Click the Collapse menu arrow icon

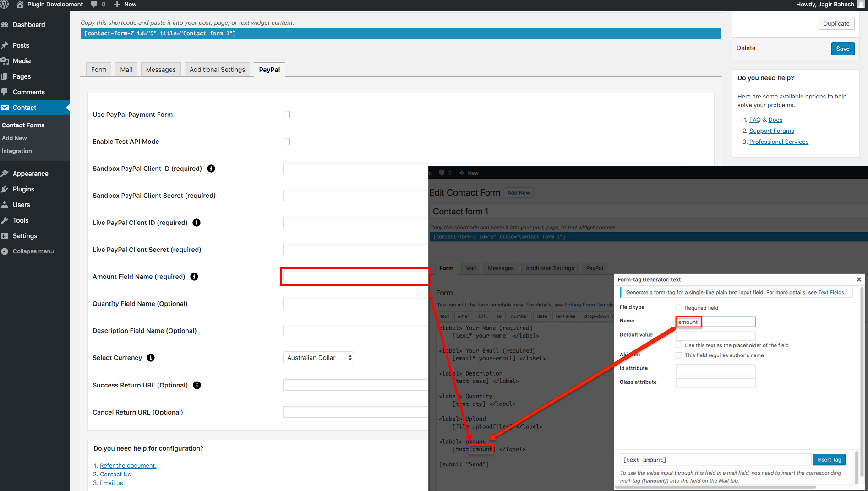[x=5, y=251]
